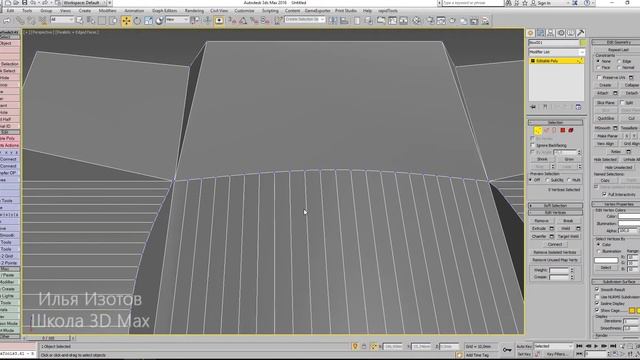Open the Create command panel tab
Viewport: 640px width, 360px height.
(x=531, y=33)
